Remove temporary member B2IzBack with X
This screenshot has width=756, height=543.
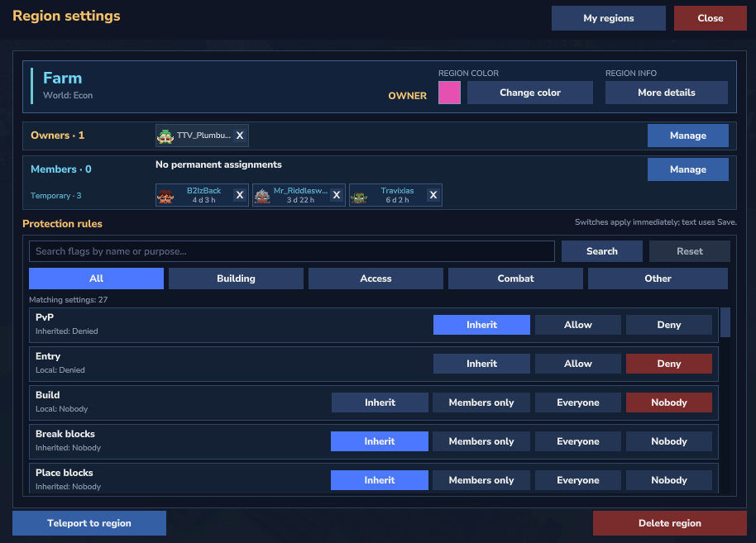coord(240,195)
